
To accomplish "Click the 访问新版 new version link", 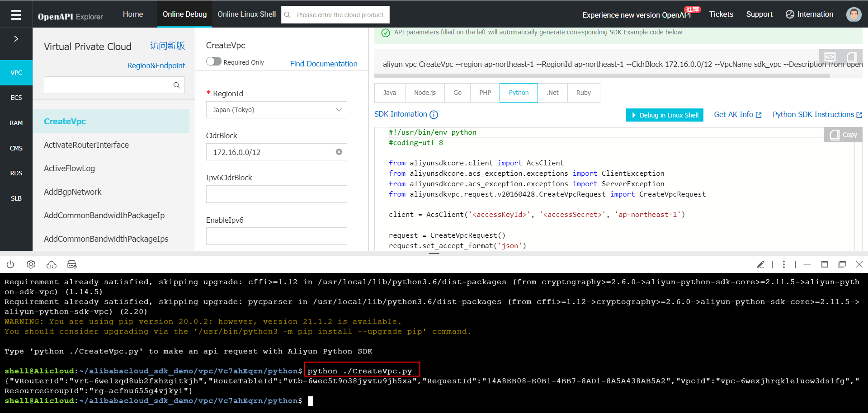I will click(167, 46).
